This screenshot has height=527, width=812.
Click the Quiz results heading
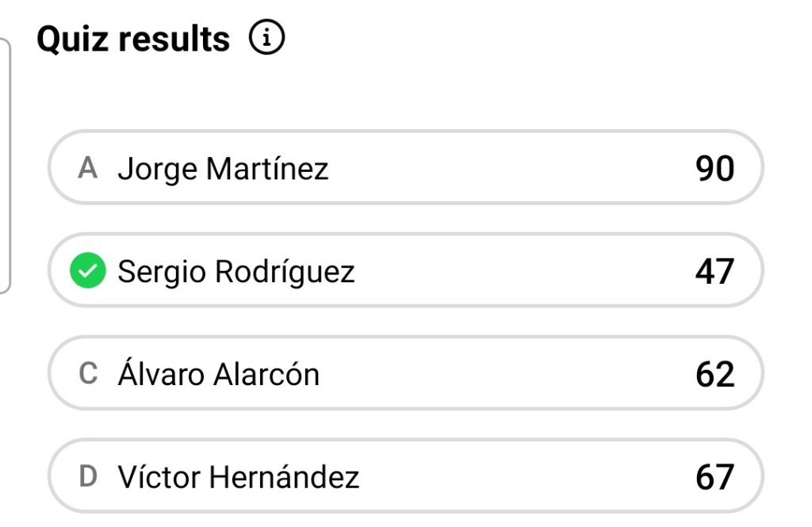pos(133,38)
